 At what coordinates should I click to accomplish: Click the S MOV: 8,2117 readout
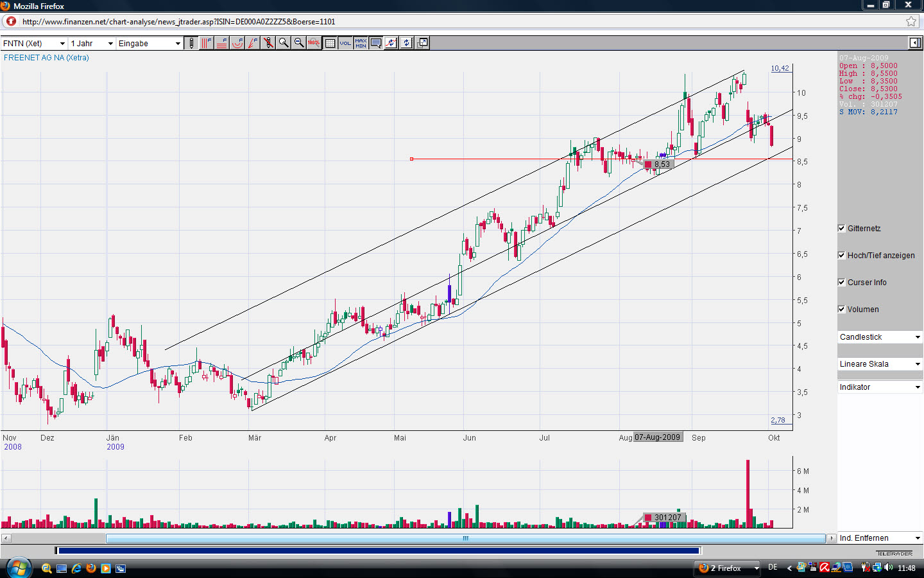coord(868,112)
